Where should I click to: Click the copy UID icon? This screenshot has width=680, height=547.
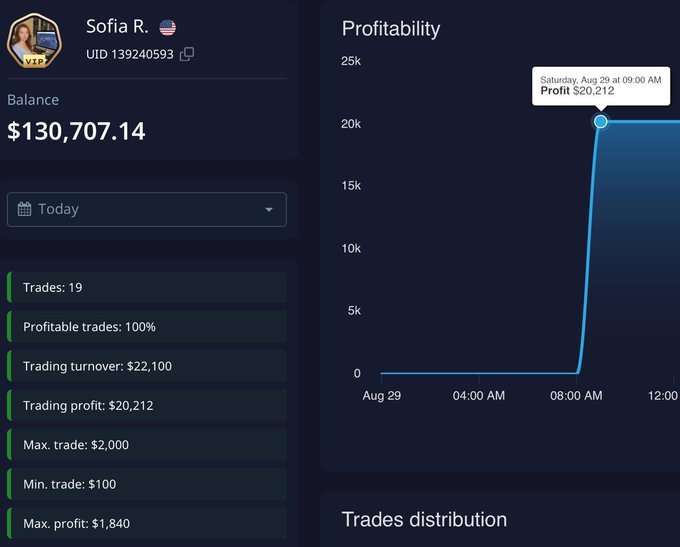click(x=187, y=54)
